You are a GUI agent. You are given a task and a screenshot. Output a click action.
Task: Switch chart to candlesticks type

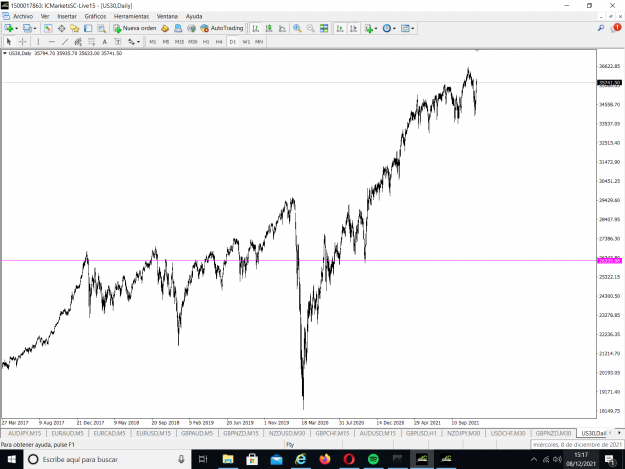pyautogui.click(x=269, y=28)
